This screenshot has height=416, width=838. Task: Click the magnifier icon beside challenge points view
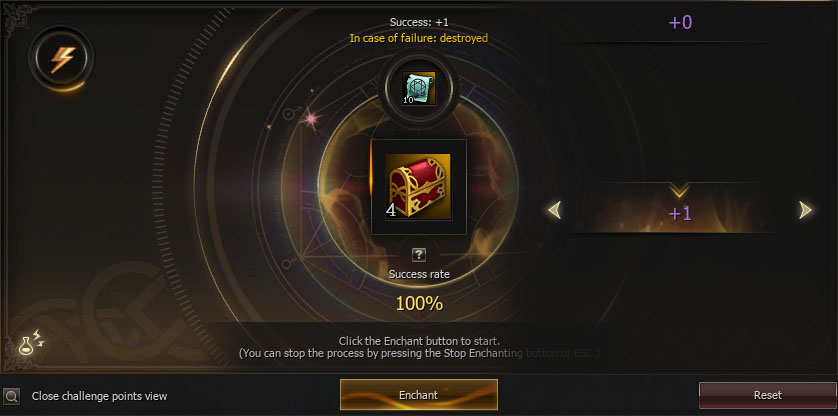(11, 396)
